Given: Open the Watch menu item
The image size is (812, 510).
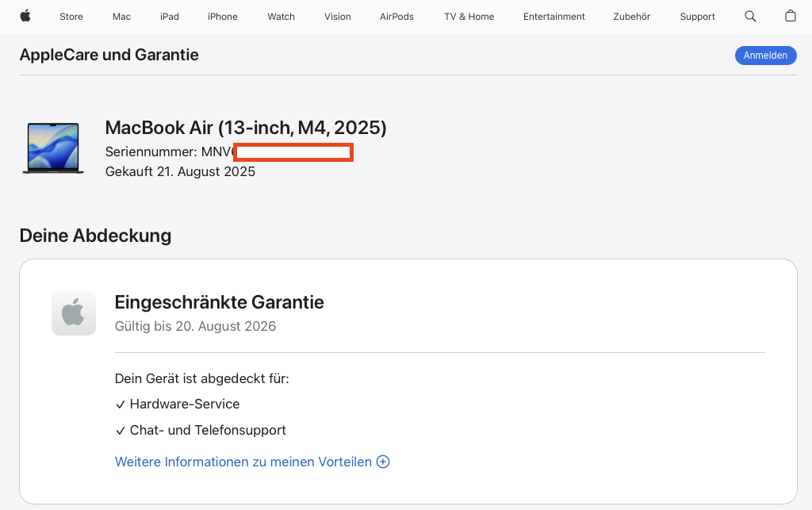Looking at the screenshot, I should (281, 17).
